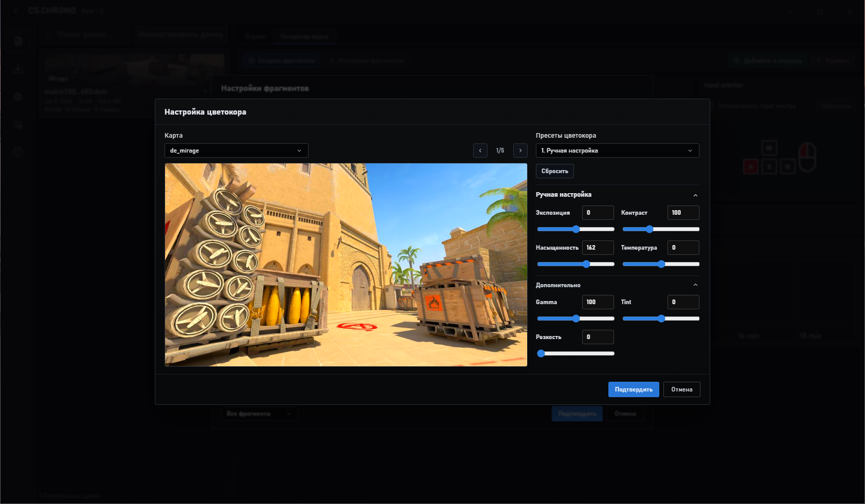Open the info icon in the sidebar

19,152
